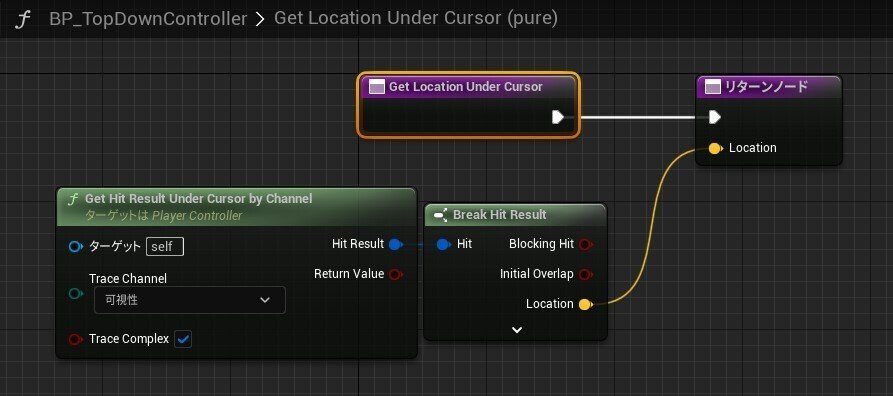This screenshot has width=893, height=396.
Task: Click the Trace Complex input pin
Action: 76,340
